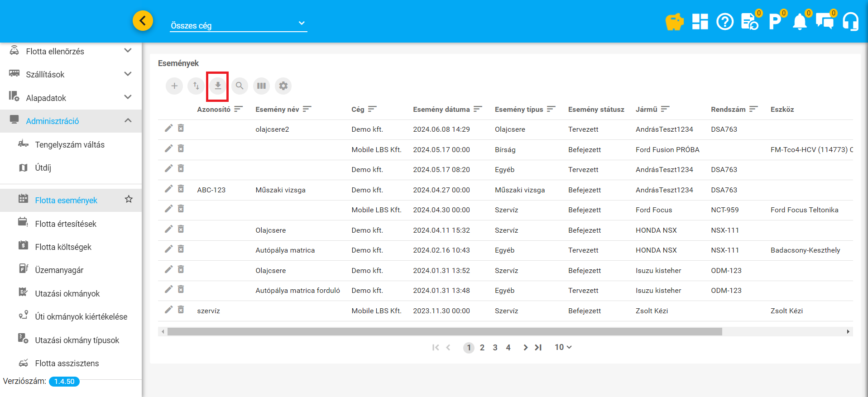Open the help question mark icon
Screen dimensions: 868x397
(x=724, y=22)
